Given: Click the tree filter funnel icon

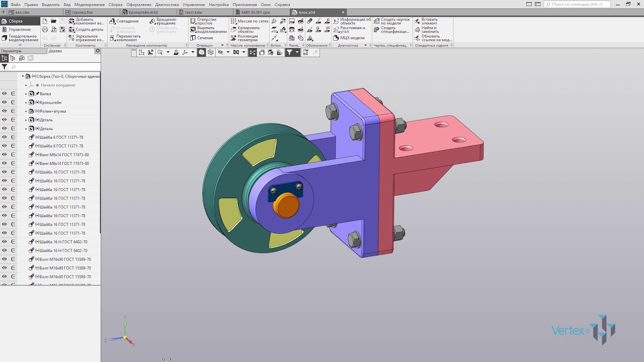Looking at the screenshot, I should coord(4,67).
